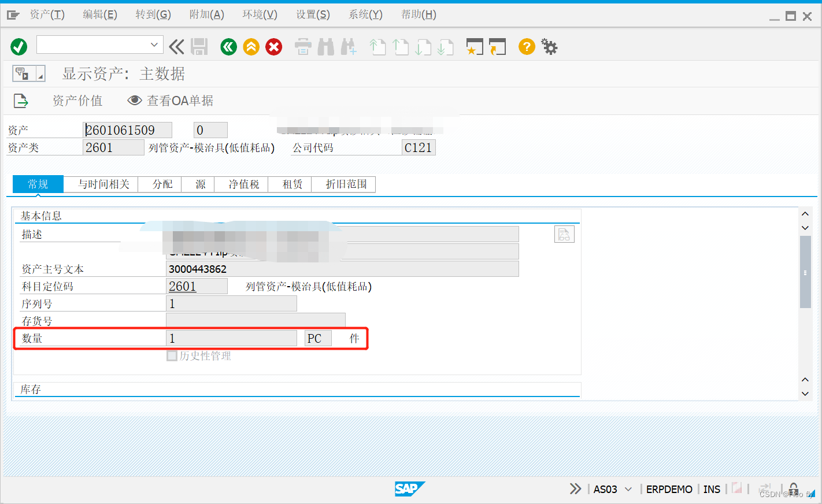This screenshot has width=822, height=504.
Task: Click the right panel scrollbar down arrow
Action: (805, 228)
